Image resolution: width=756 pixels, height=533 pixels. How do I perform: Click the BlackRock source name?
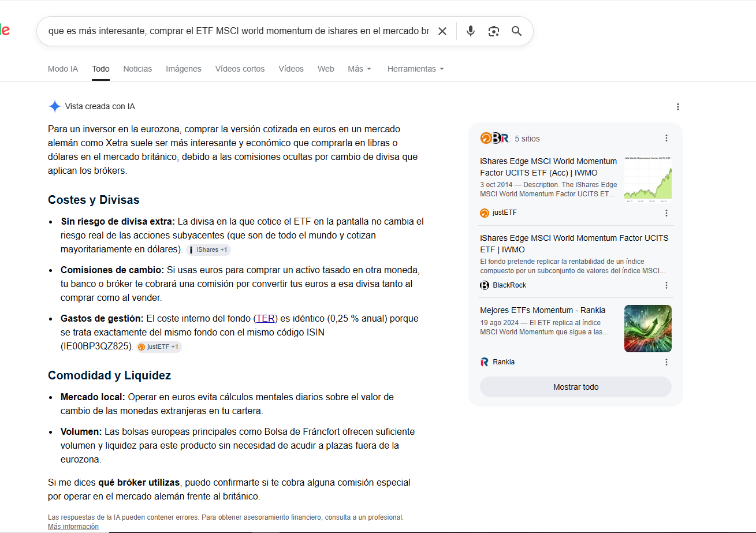(x=509, y=285)
